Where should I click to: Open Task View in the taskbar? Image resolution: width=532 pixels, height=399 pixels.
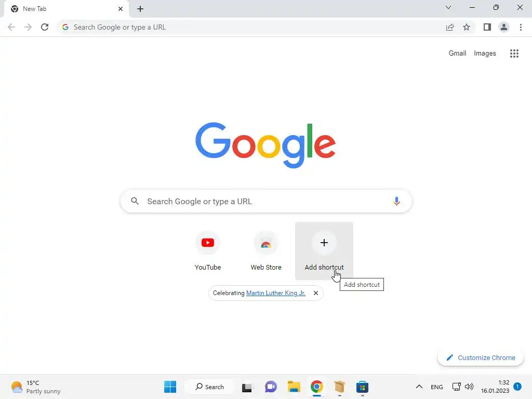coord(247,387)
